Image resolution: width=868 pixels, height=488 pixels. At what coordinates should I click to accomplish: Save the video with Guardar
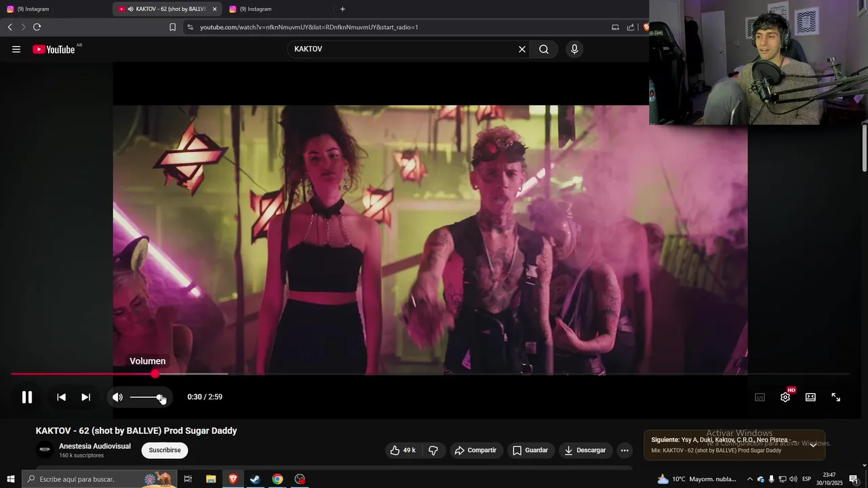pos(530,450)
